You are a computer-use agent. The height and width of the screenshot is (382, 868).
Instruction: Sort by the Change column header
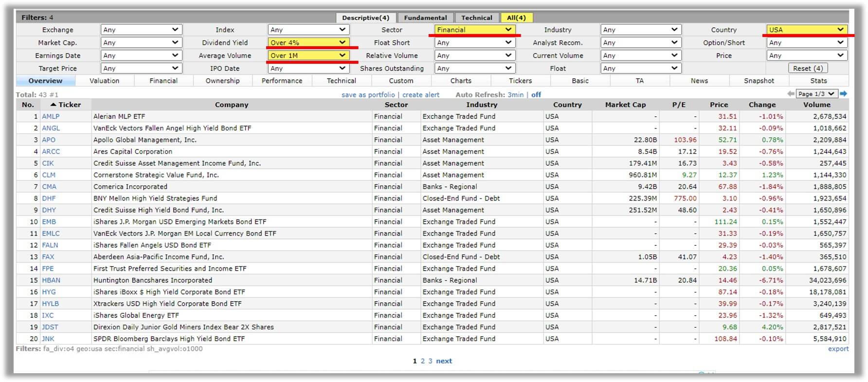tap(762, 105)
